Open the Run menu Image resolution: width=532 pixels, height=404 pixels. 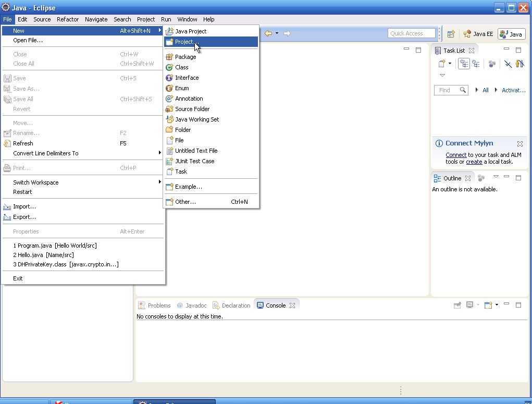coord(166,19)
